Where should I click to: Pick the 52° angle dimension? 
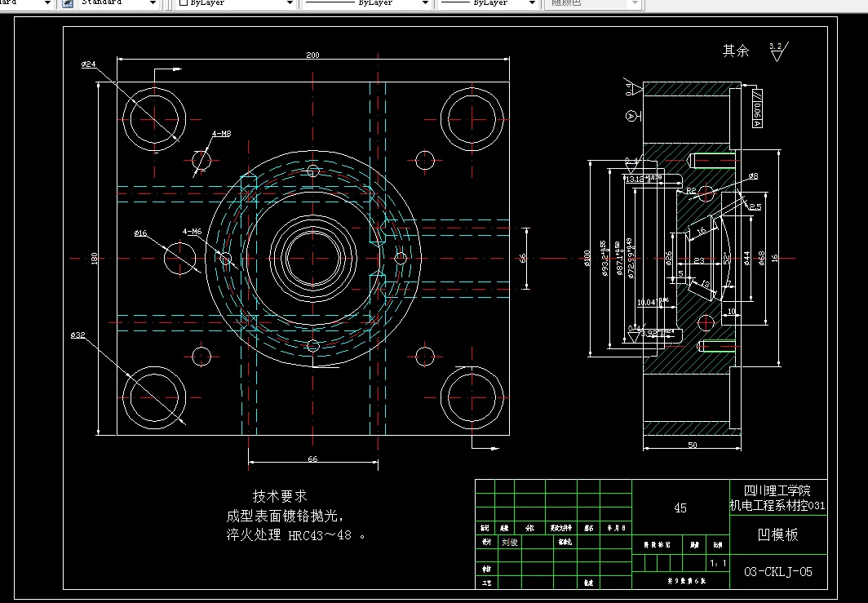726,259
